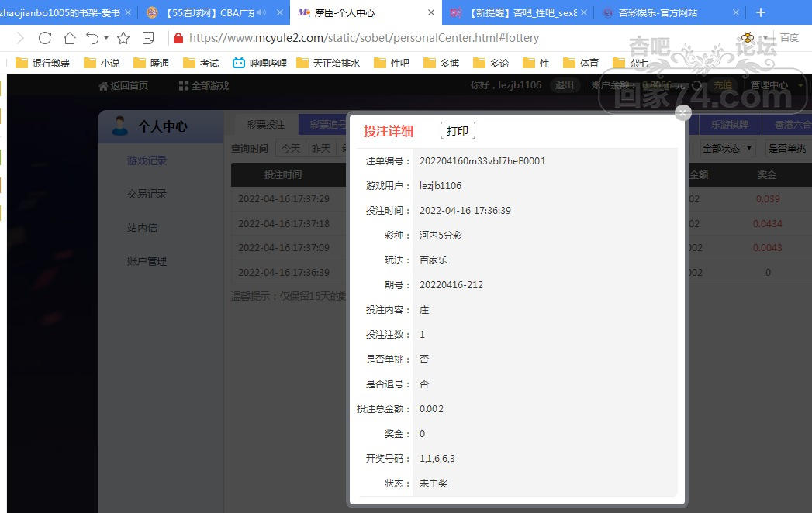Click the 百度 search engine box
The image size is (812, 513).
coord(790,38)
